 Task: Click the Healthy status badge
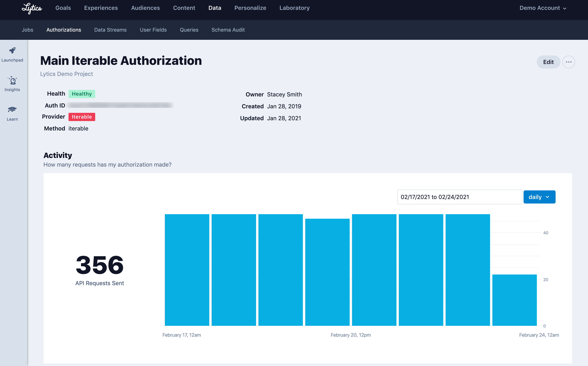pyautogui.click(x=82, y=94)
